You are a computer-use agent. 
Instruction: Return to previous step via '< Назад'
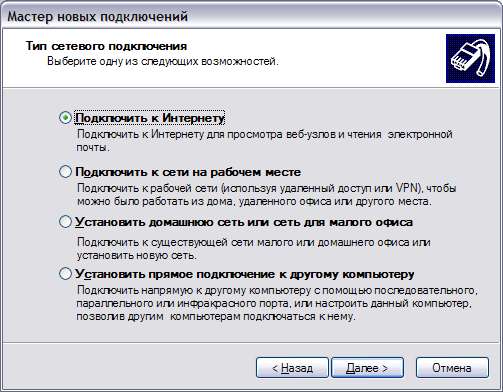(x=292, y=368)
